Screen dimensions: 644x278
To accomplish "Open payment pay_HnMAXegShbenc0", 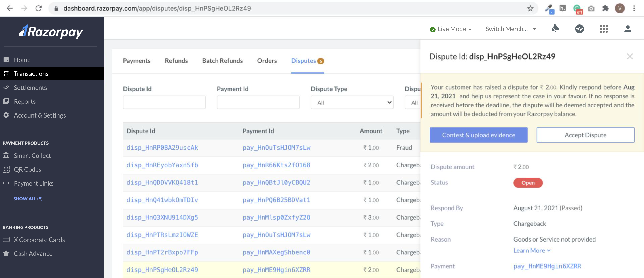I will (276, 252).
